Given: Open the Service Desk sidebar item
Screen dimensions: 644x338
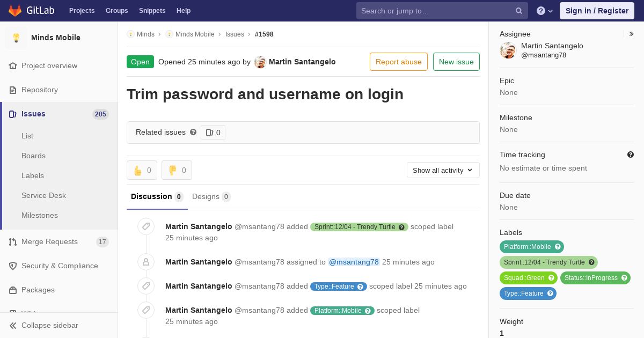Looking at the screenshot, I should pyautogui.click(x=43, y=196).
